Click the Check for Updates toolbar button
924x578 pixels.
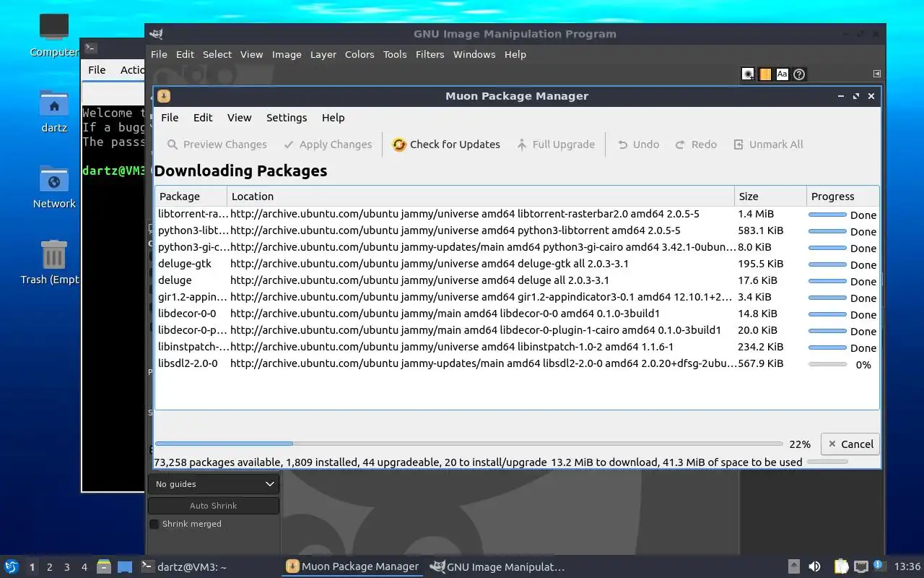[x=446, y=144]
